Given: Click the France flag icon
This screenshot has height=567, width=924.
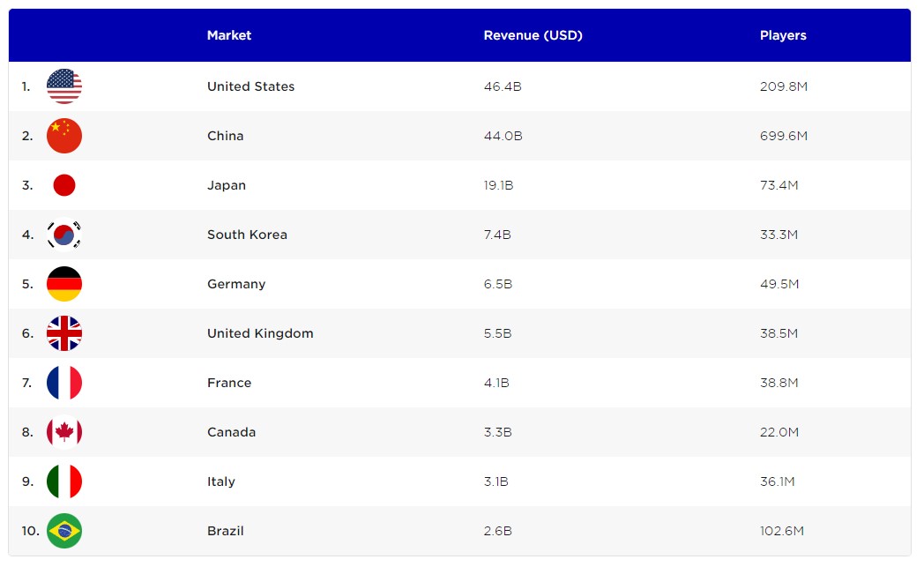Looking at the screenshot, I should pos(64,383).
